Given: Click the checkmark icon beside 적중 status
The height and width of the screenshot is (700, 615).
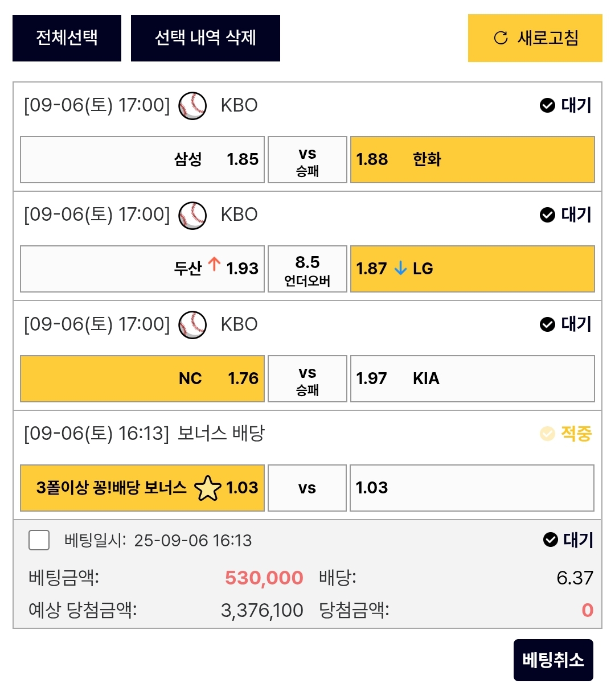Looking at the screenshot, I should click(x=547, y=434).
